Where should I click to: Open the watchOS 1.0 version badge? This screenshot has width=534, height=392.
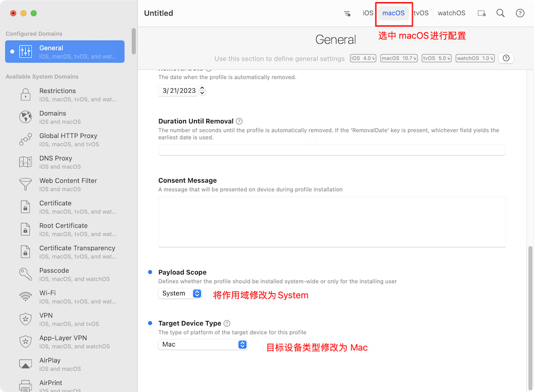tap(475, 58)
